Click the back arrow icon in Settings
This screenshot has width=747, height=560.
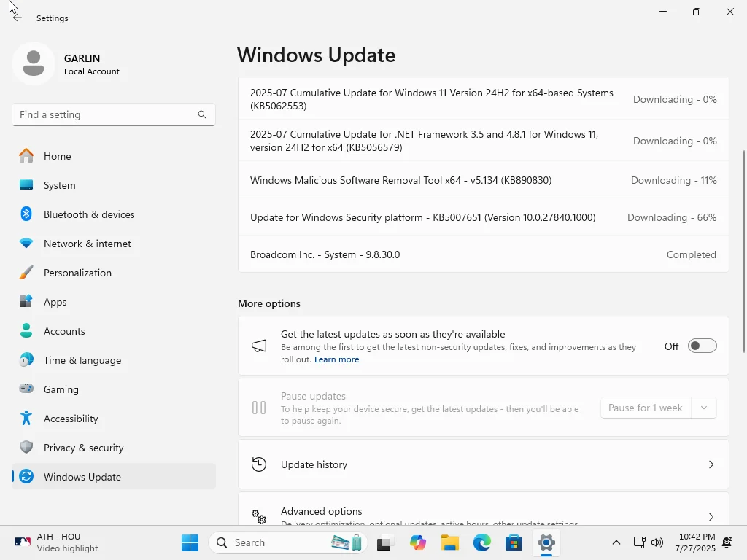(x=18, y=18)
